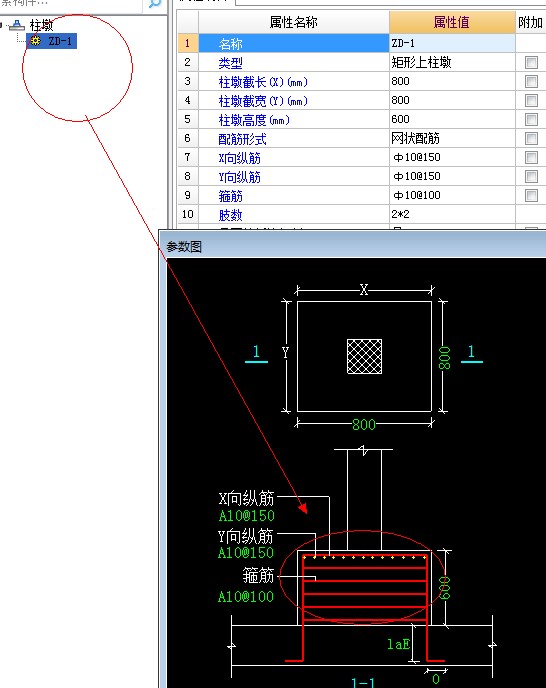This screenshot has height=688, width=546.
Task: Click the green 800 width dimension in plan
Action: coord(364,425)
